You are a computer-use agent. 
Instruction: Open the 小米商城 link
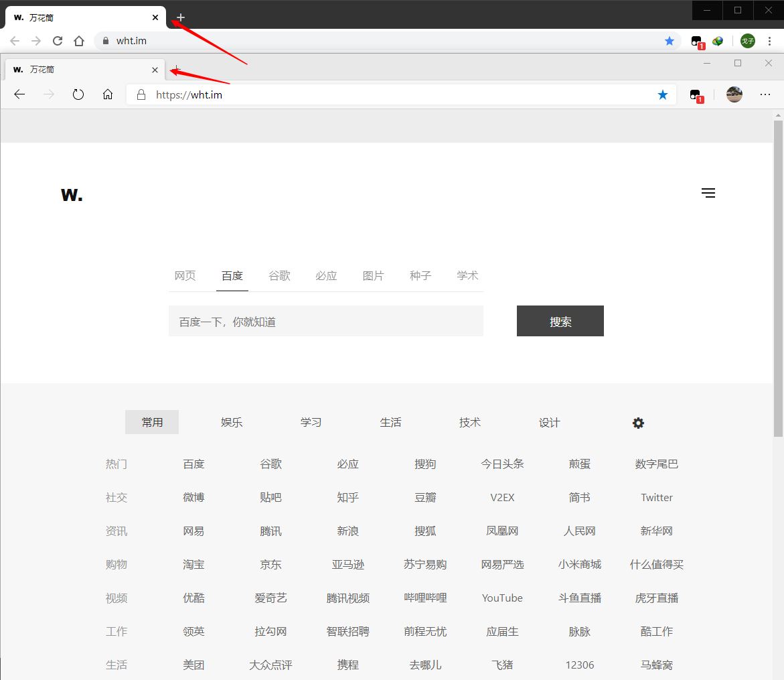tap(580, 564)
